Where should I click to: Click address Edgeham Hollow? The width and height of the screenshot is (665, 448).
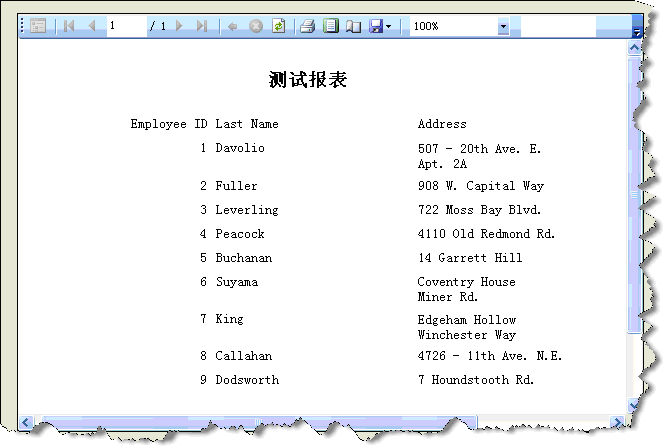click(467, 320)
